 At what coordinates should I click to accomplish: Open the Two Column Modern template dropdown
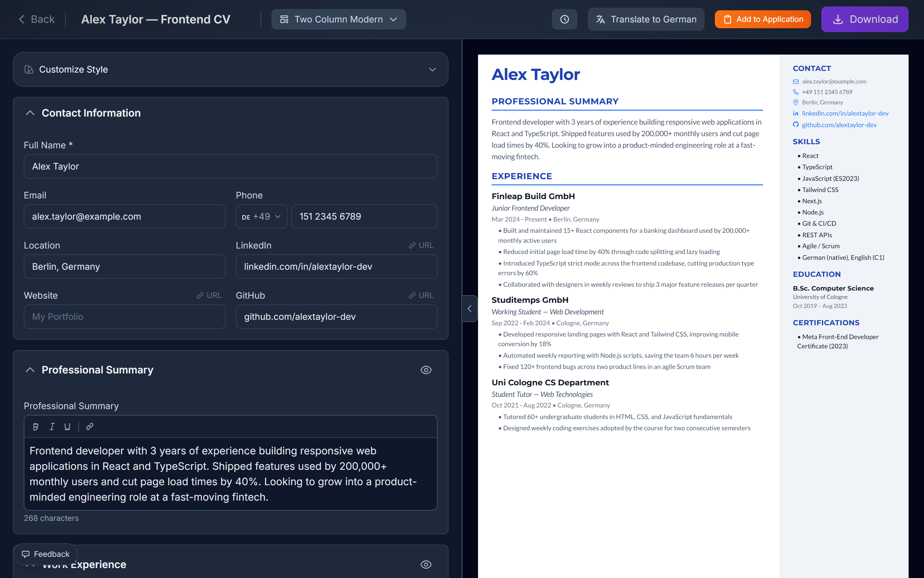coord(338,19)
